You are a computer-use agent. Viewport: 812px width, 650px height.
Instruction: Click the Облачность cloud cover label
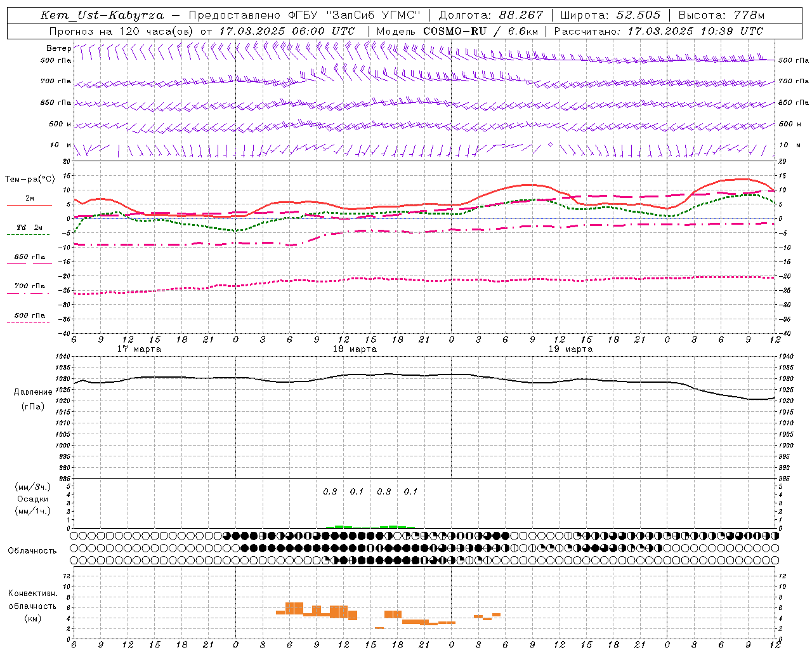32,551
